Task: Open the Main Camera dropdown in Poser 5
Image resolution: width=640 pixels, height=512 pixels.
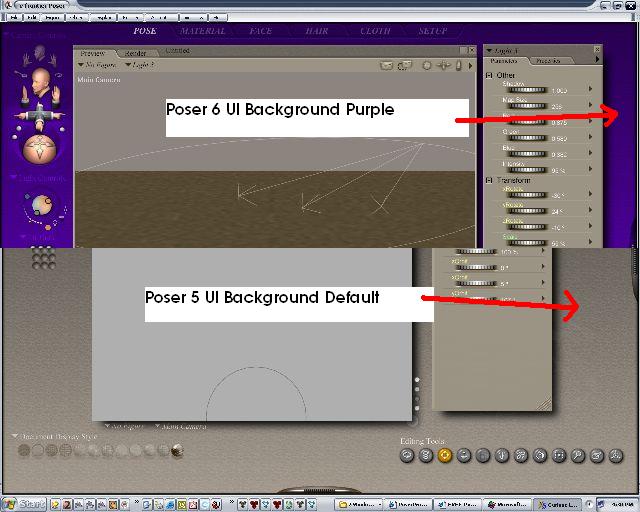Action: 181,427
